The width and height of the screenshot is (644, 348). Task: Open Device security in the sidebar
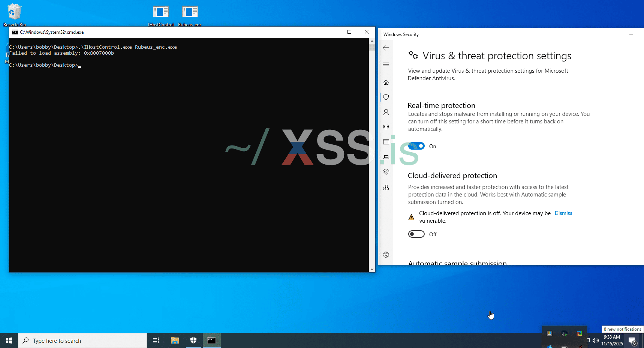coord(386,157)
